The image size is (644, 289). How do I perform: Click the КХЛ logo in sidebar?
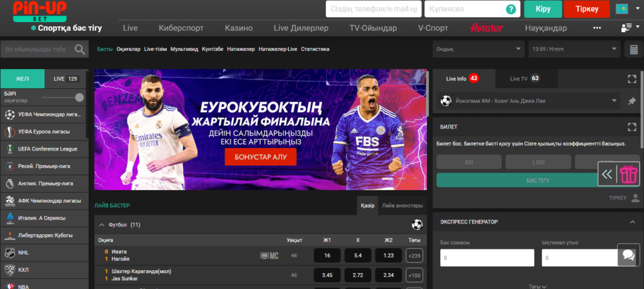pyautogui.click(x=9, y=269)
